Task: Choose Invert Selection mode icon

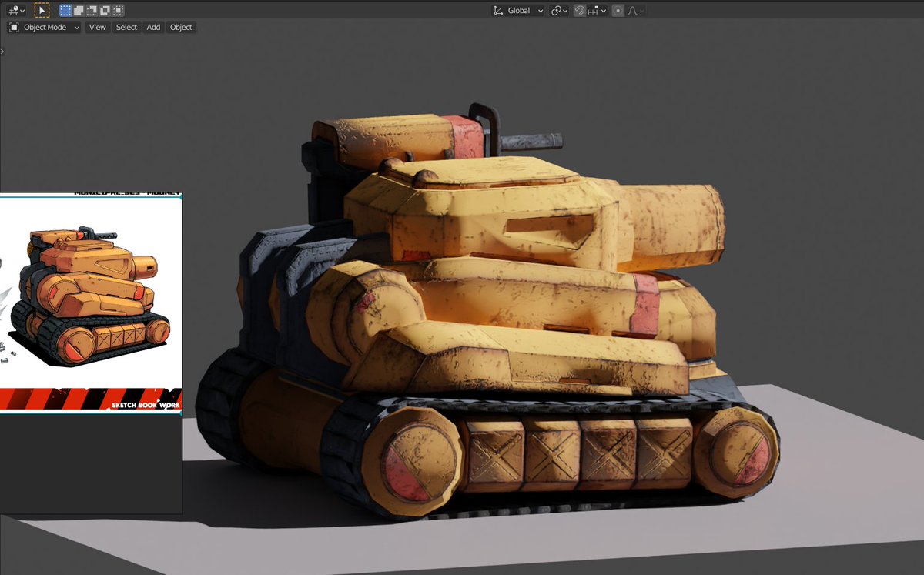Action: click(105, 11)
